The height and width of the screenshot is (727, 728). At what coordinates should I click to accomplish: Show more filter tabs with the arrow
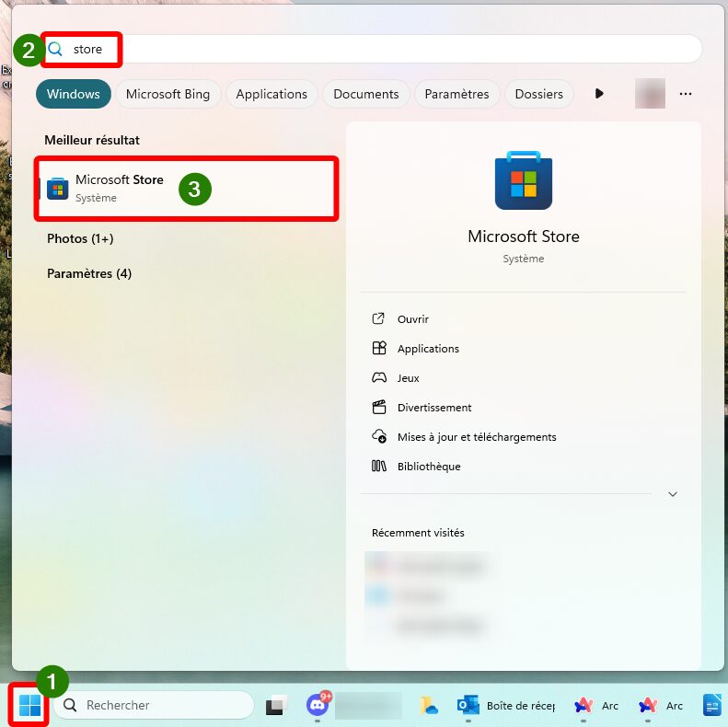pos(599,94)
